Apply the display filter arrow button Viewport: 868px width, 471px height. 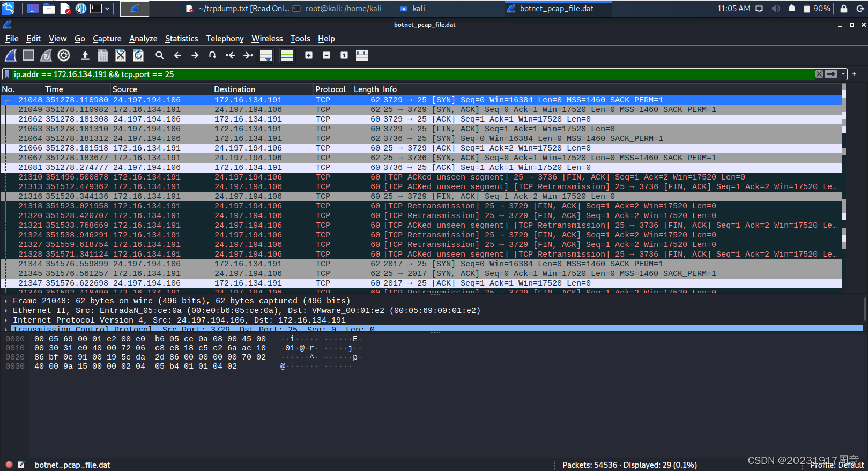(x=831, y=74)
